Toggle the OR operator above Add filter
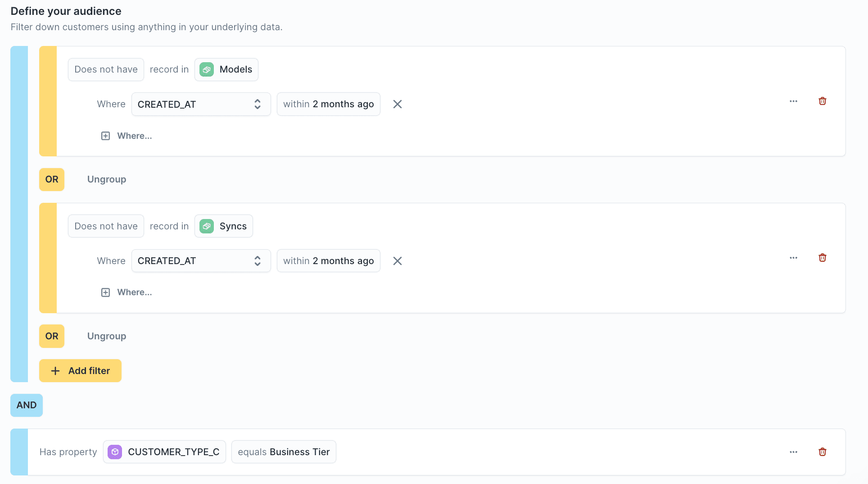This screenshot has width=868, height=484. (52, 336)
